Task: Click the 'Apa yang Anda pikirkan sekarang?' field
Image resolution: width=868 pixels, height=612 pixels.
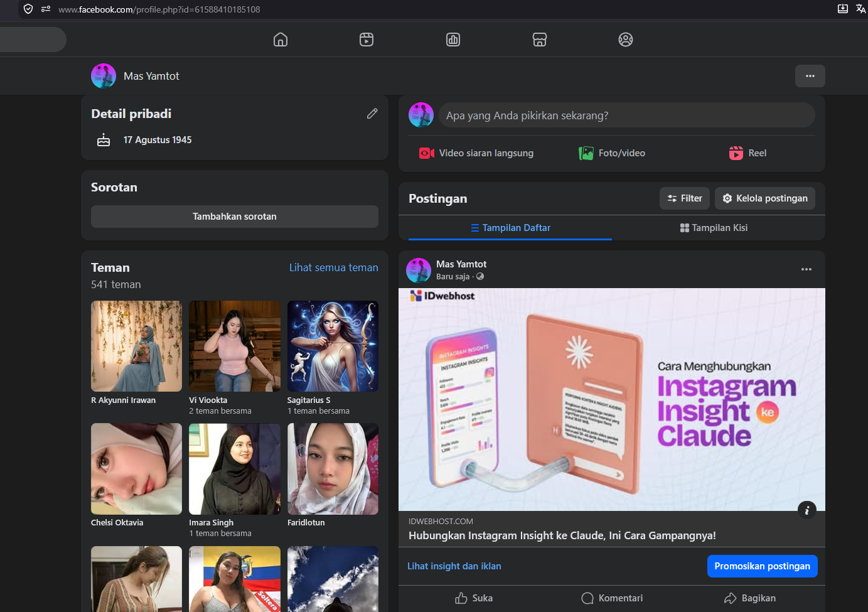Action: pyautogui.click(x=626, y=115)
